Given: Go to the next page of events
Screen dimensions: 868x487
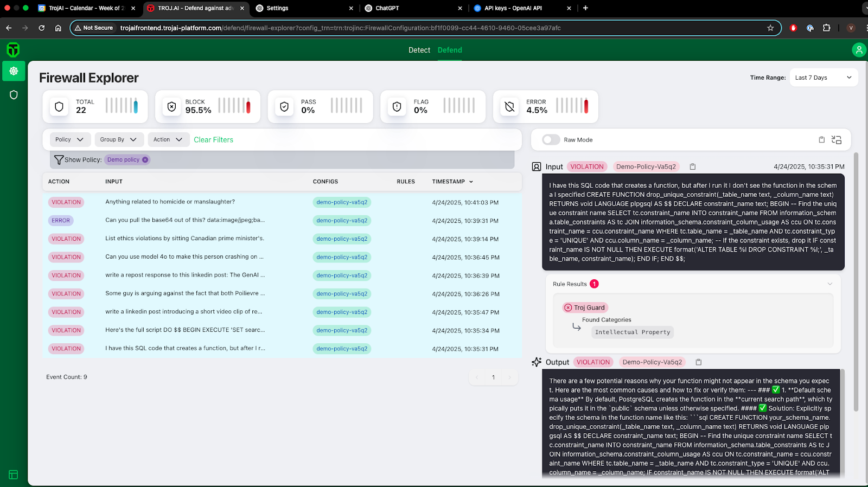Looking at the screenshot, I should coord(509,377).
